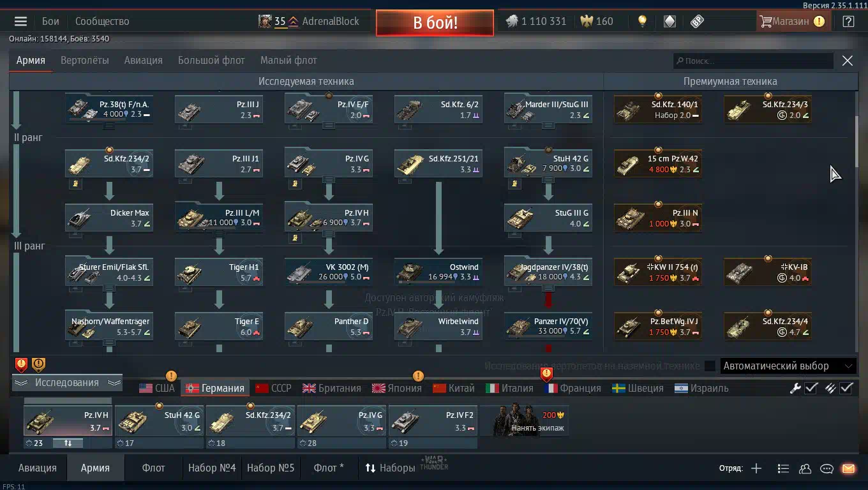The image size is (868, 490).
Task: Open the chat speech bubble
Action: tap(827, 468)
